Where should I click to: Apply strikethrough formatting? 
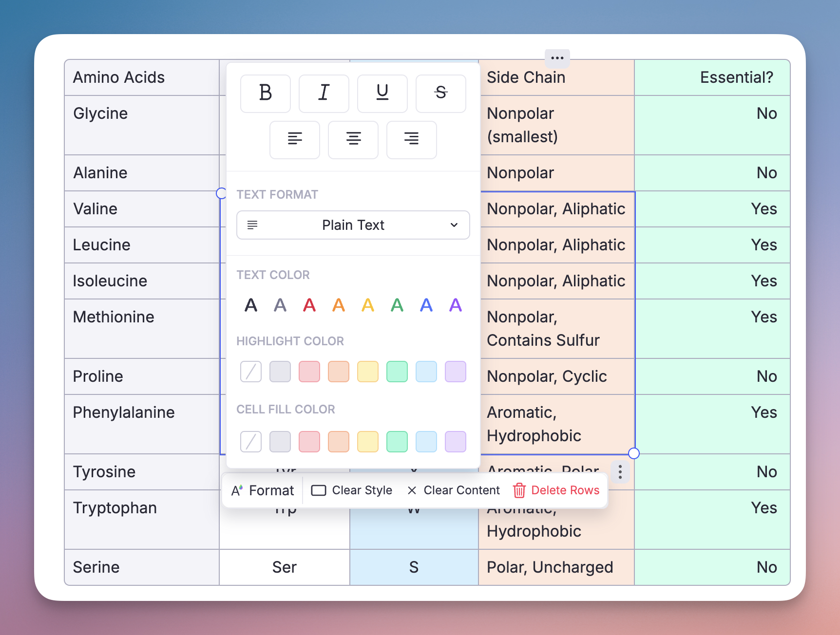pyautogui.click(x=441, y=93)
